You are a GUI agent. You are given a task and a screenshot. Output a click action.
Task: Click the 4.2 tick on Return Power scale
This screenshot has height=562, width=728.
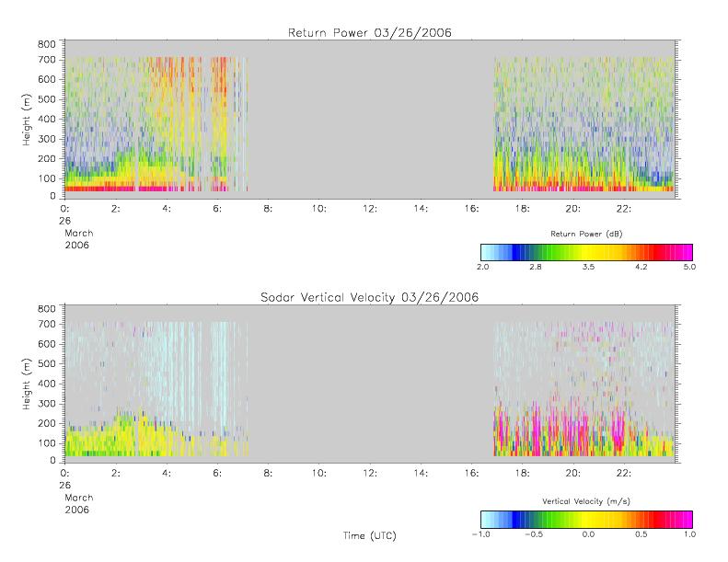[x=641, y=267]
